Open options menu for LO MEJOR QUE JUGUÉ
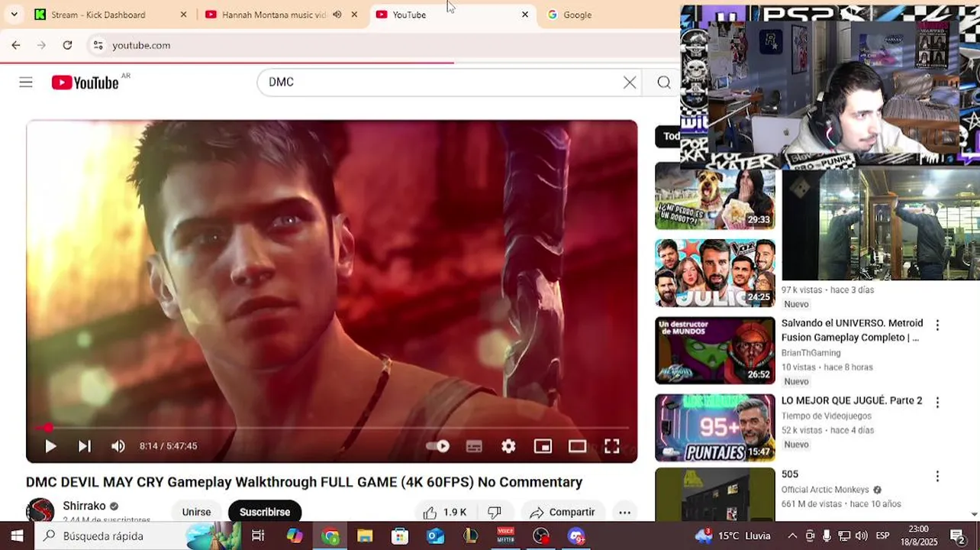This screenshot has height=550, width=980. point(937,402)
